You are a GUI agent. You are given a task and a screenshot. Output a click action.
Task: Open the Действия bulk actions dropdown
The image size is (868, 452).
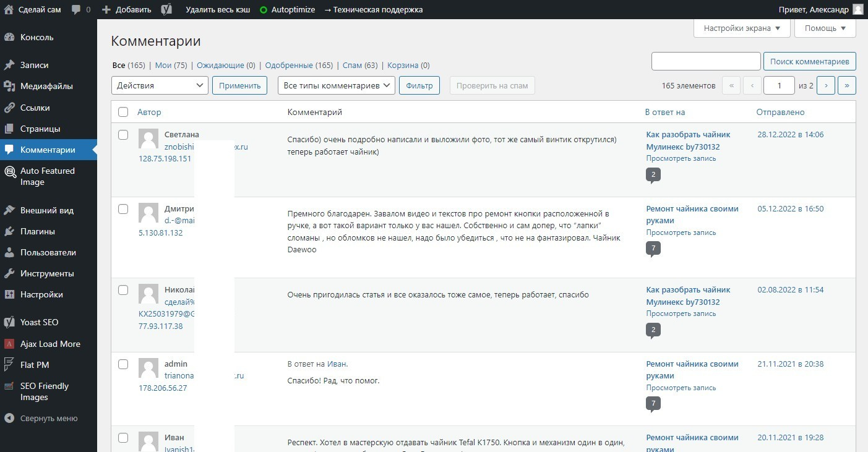click(160, 85)
